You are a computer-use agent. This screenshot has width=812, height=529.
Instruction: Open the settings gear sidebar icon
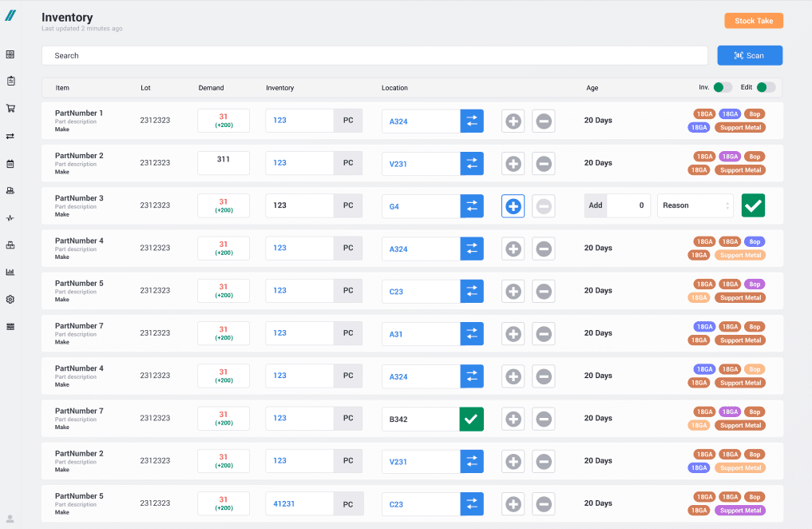coord(10,299)
